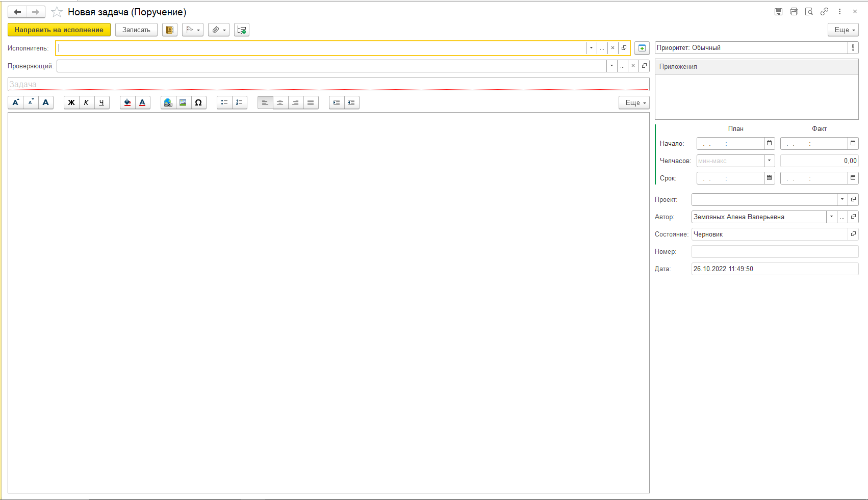Toggle italic formatting (К) button
The width and height of the screenshot is (868, 500).
point(87,102)
